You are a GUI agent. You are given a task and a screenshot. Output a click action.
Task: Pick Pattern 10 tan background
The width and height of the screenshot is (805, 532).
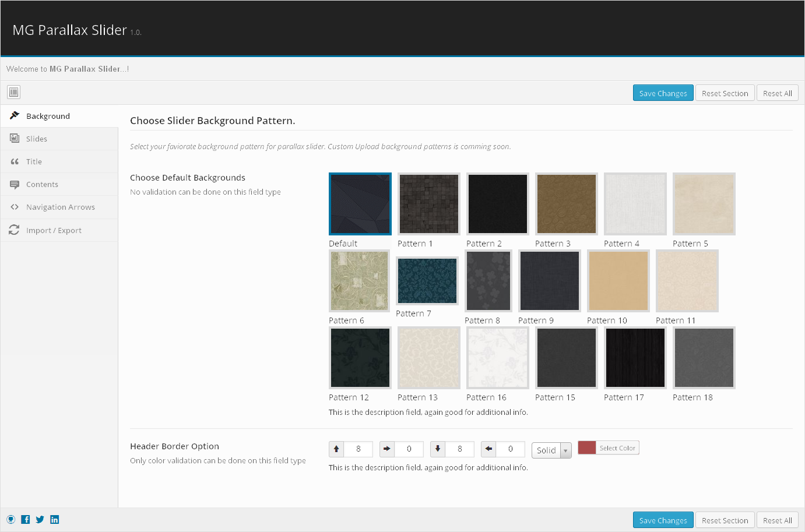pos(618,281)
